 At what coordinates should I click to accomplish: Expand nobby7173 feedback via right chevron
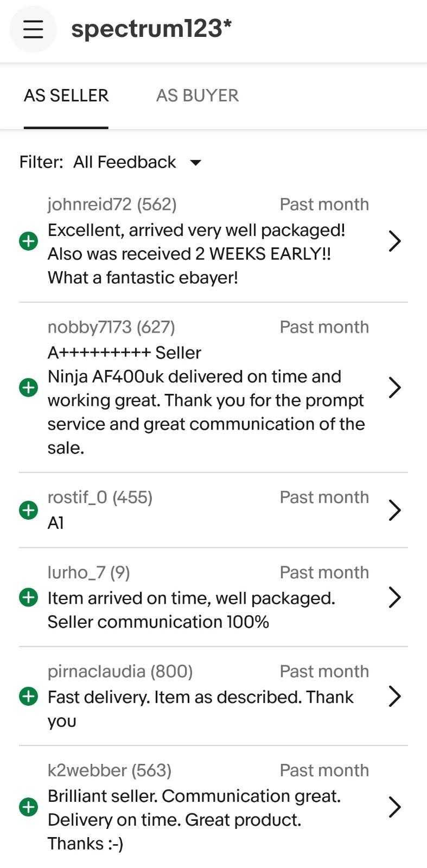(395, 387)
